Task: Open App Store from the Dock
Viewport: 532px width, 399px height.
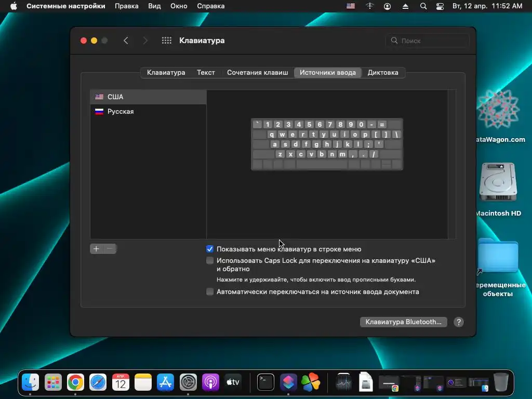Action: [166, 382]
